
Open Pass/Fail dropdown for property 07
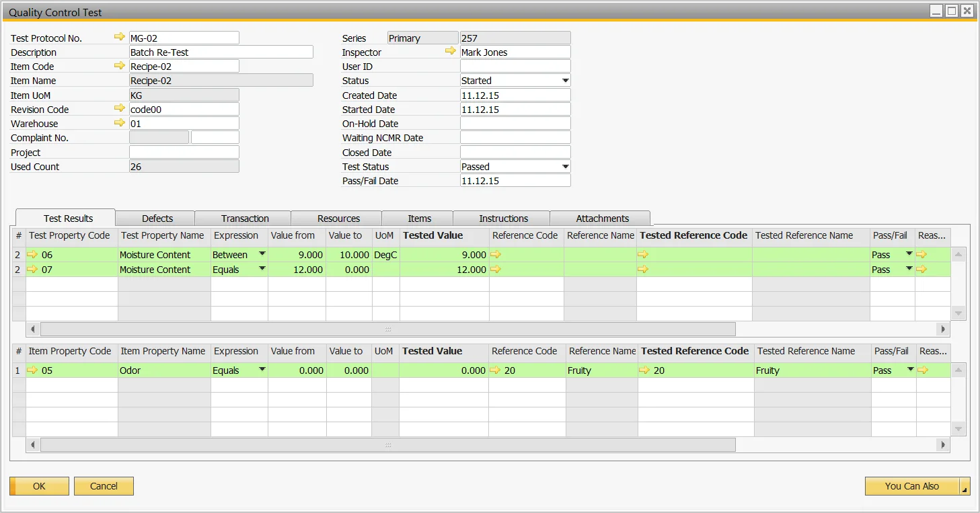click(909, 269)
